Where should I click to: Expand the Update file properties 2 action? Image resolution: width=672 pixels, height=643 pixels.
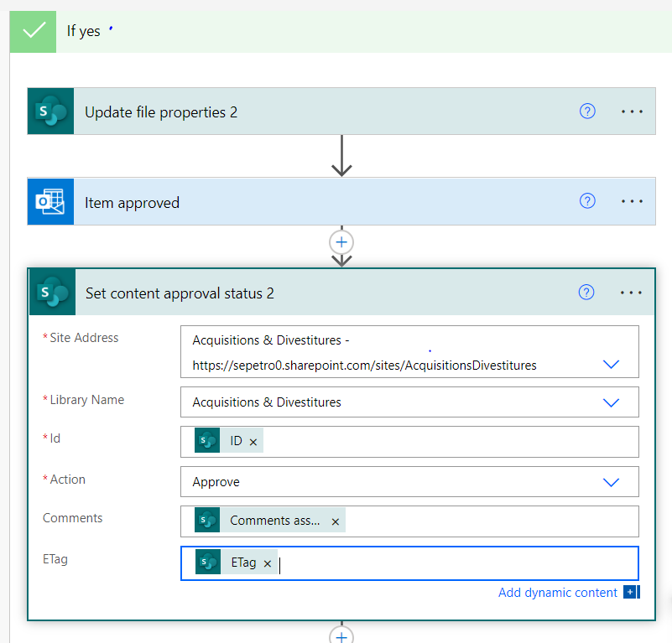click(341, 111)
